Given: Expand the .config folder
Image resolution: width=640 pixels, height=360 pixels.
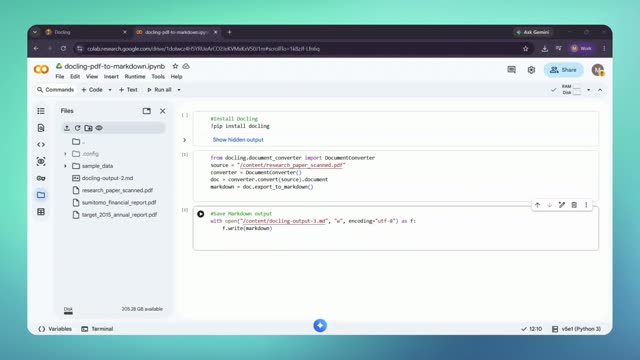Looking at the screenshot, I should tap(65, 154).
